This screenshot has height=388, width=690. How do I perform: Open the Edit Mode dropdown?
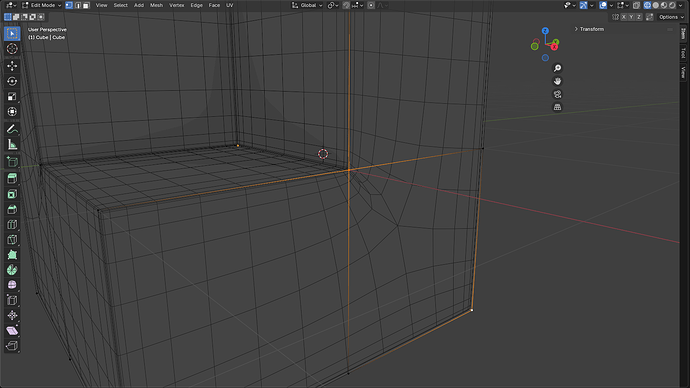tap(41, 5)
